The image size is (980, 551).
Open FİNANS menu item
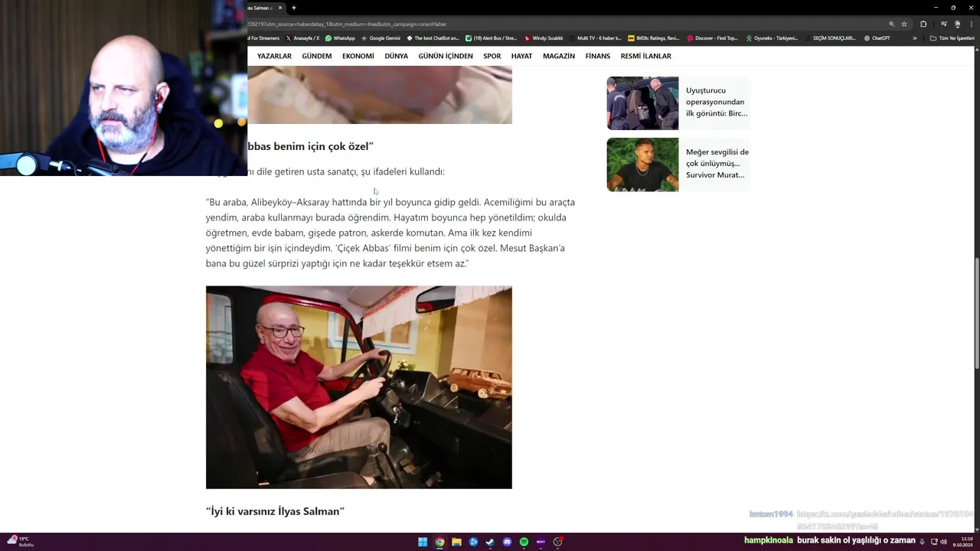coord(598,56)
